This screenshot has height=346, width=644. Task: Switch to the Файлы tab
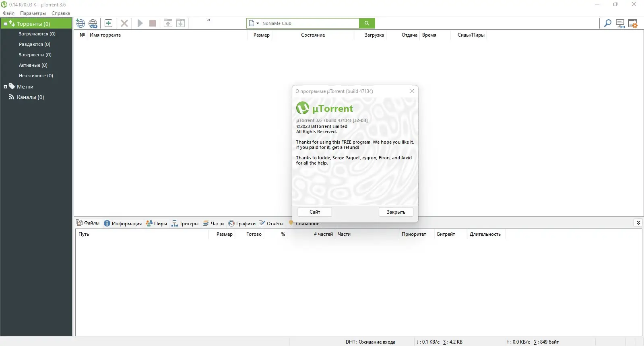pyautogui.click(x=88, y=223)
